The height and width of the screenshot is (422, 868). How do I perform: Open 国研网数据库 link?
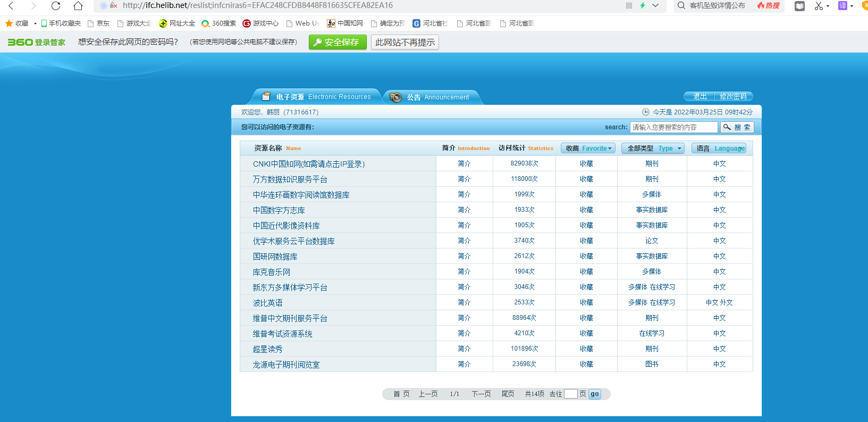tap(275, 256)
